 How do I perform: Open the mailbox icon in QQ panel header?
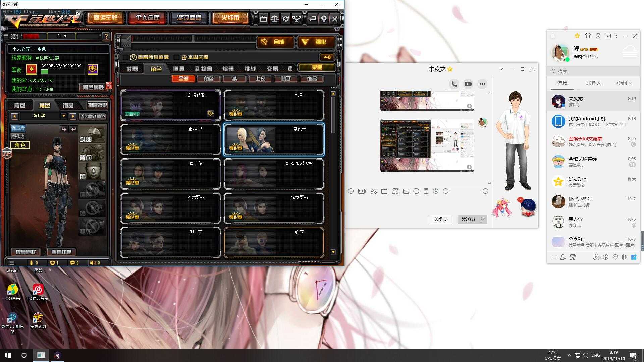[x=608, y=36]
